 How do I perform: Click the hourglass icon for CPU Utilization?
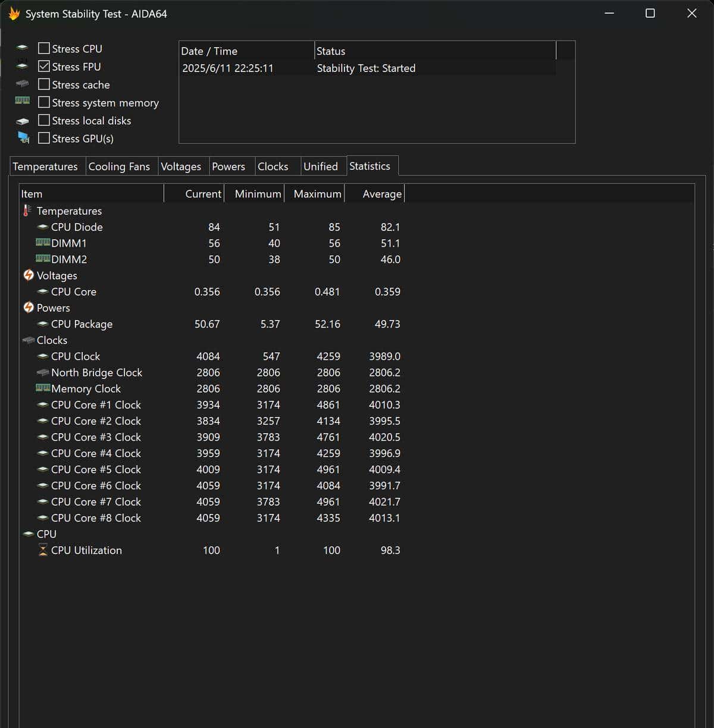click(43, 550)
